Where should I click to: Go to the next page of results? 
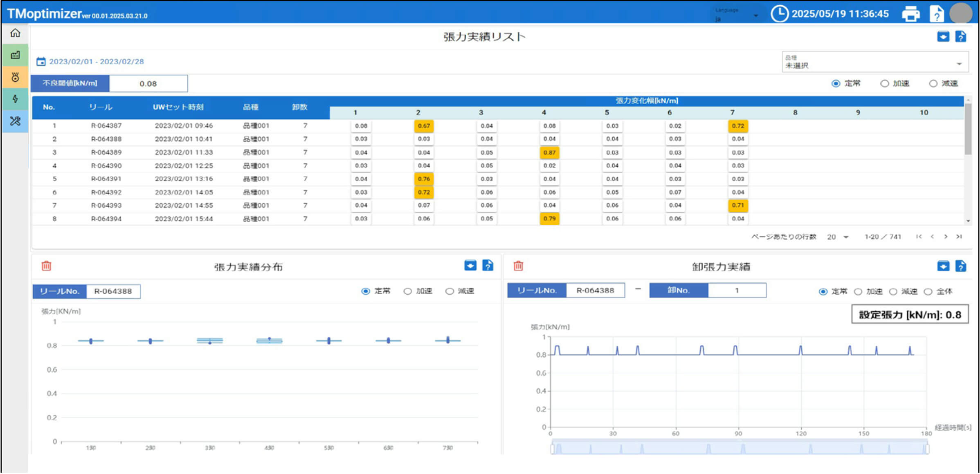[x=946, y=237]
